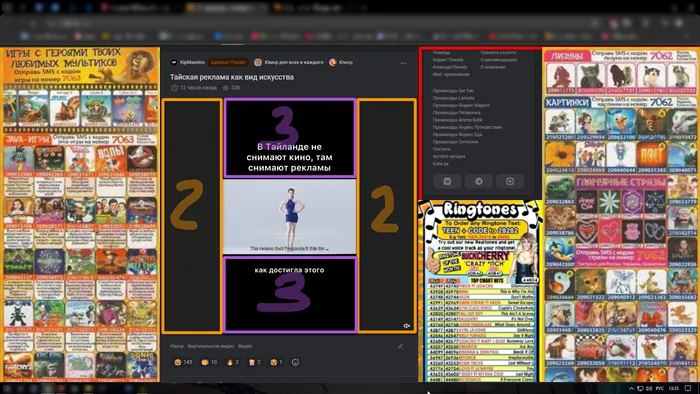This screenshot has width=700, height=394.
Task: Open Pikabu's video channel play icon
Action: coord(510,181)
